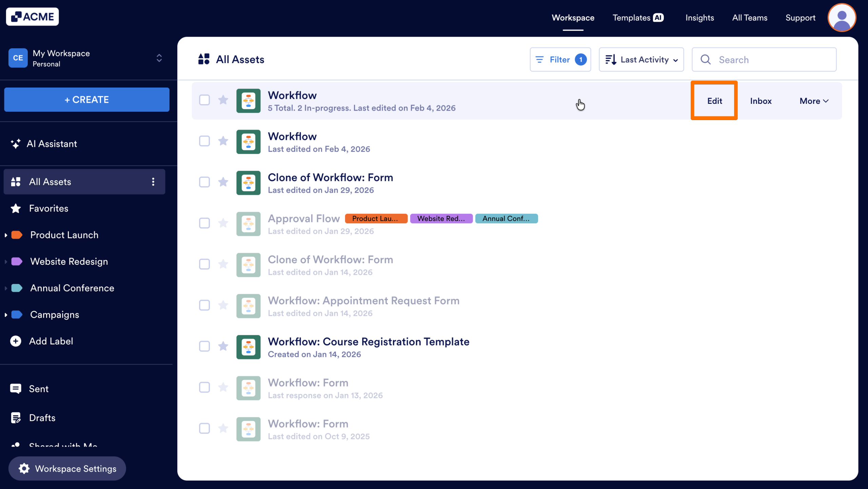
Task: Open Workspace Settings
Action: tap(67, 469)
